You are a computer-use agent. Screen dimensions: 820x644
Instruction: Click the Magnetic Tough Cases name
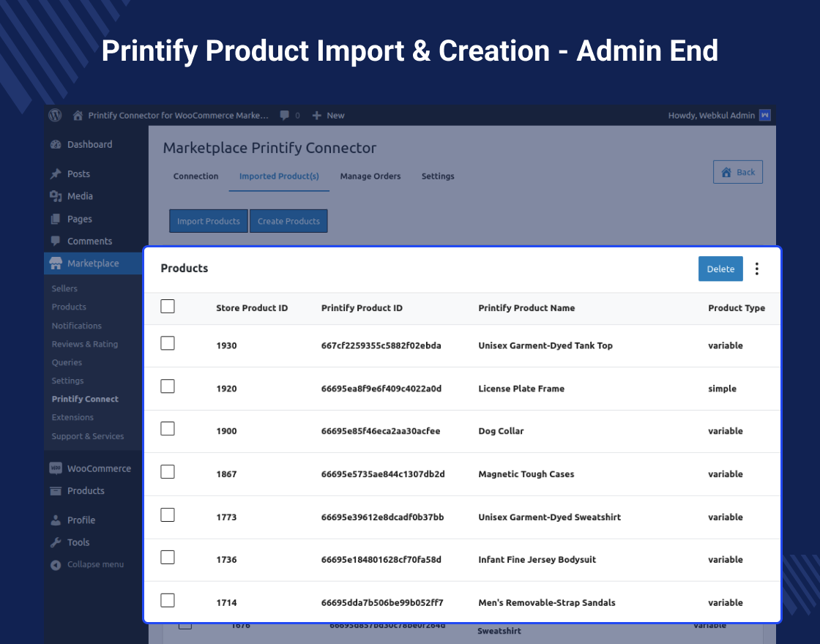coord(526,474)
